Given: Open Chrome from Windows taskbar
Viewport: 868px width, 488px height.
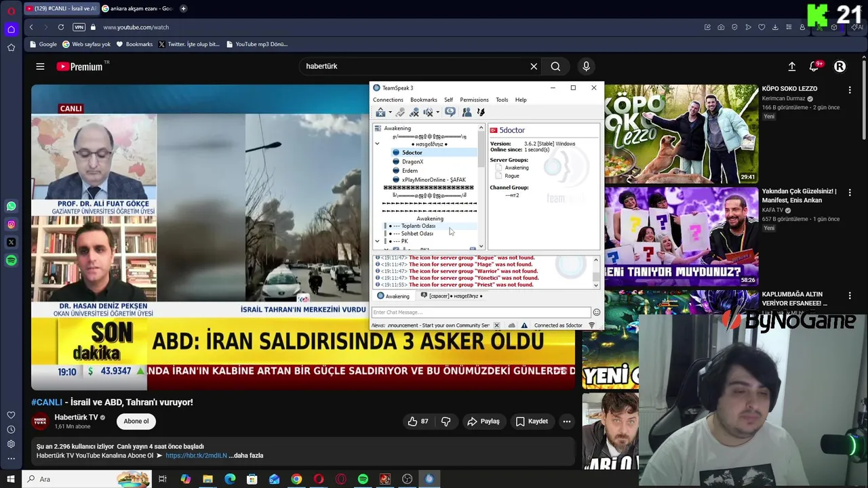Looking at the screenshot, I should pyautogui.click(x=296, y=479).
